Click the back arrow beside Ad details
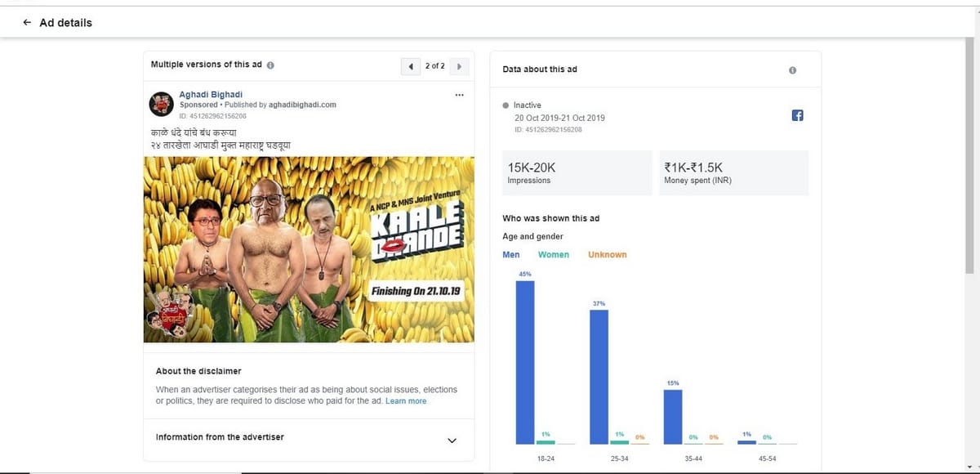 coord(28,23)
